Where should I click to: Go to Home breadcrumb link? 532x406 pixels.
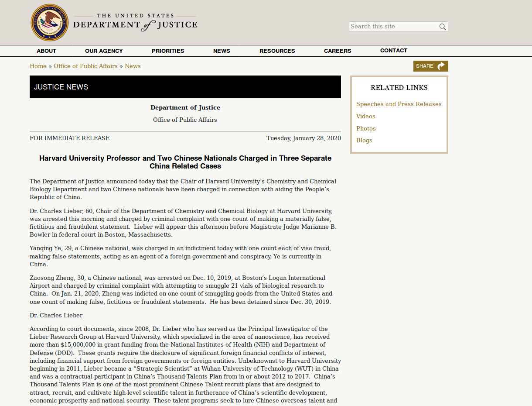tap(38, 66)
